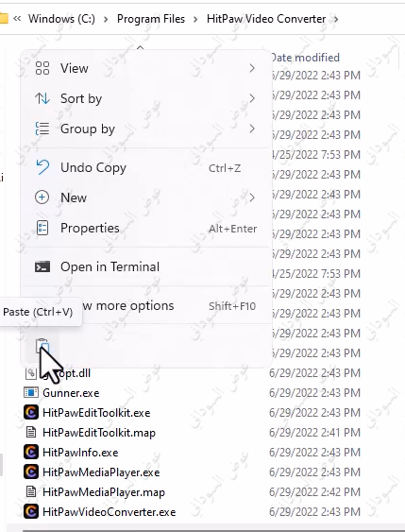Image resolution: width=405 pixels, height=532 pixels.
Task: Expand the Group by submenu chevron
Action: tap(252, 129)
